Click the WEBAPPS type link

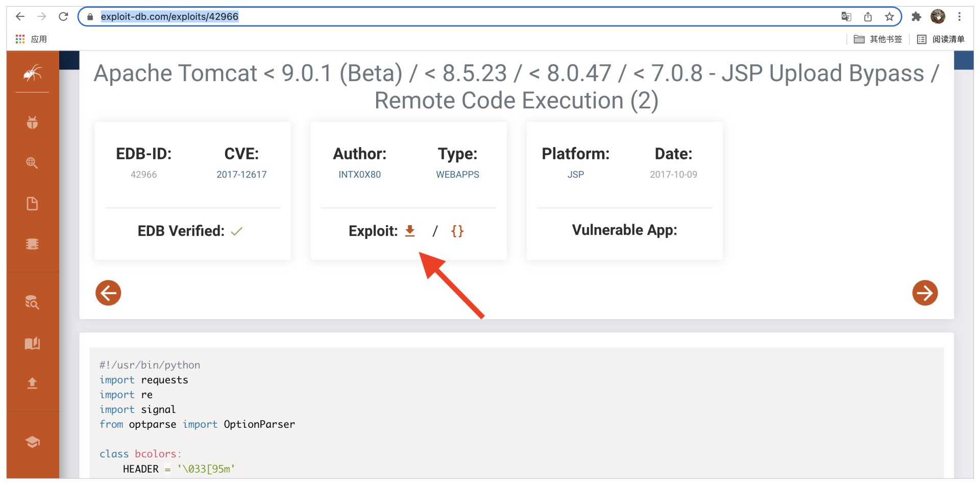pyautogui.click(x=457, y=175)
